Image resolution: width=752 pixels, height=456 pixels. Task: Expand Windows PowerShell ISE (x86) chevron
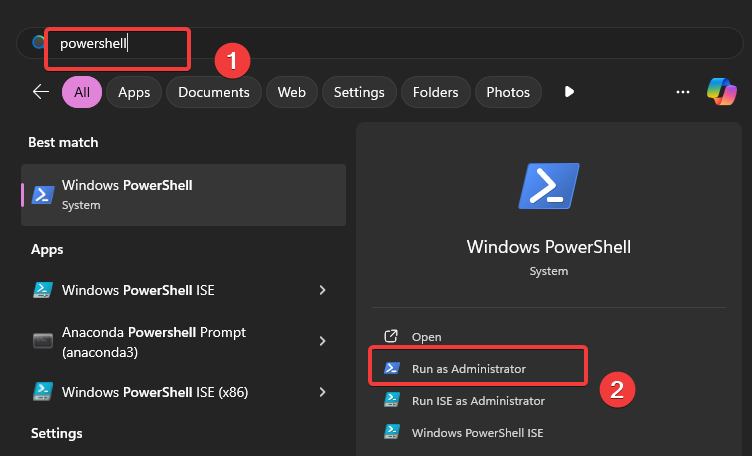click(322, 391)
